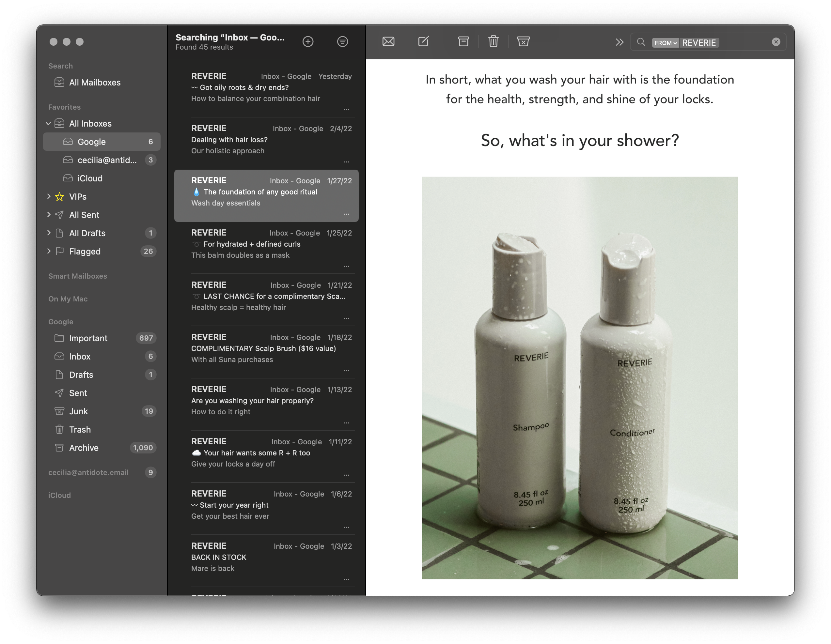Image resolution: width=831 pixels, height=644 pixels.
Task: Select the Junk mailbox
Action: [78, 411]
